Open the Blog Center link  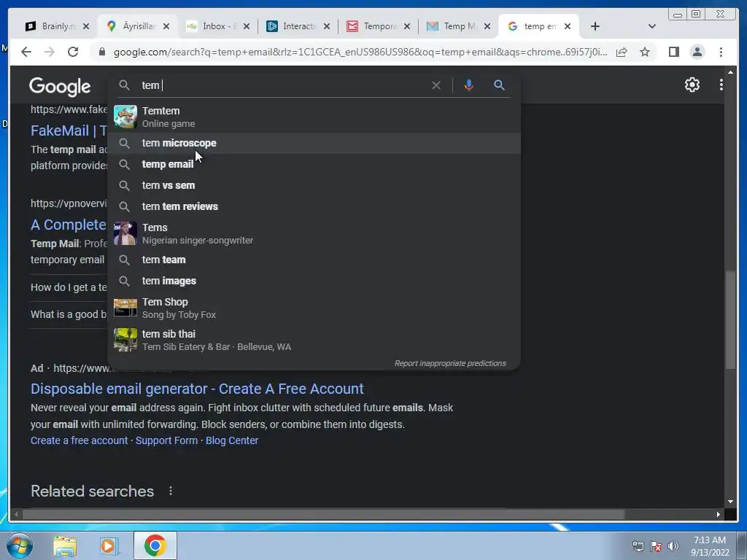(x=231, y=440)
